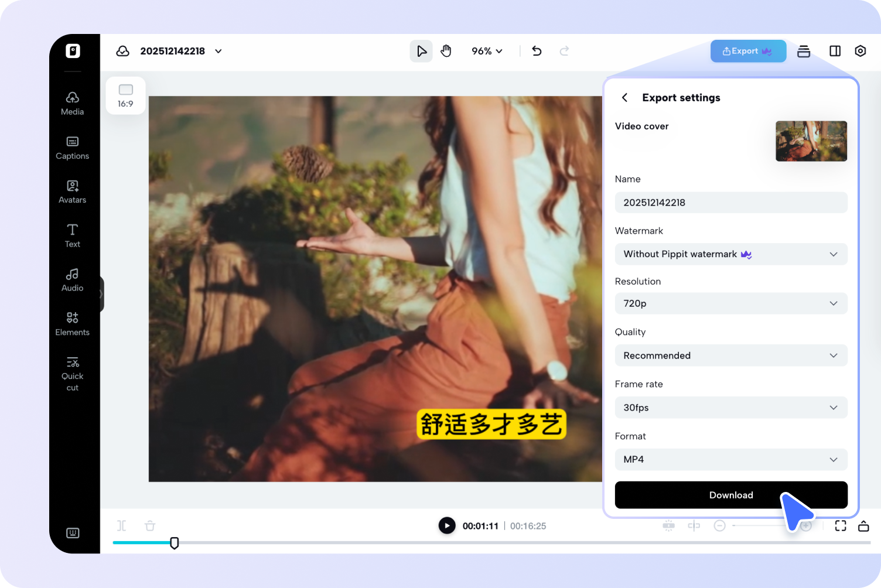
Task: Adjust the timeline zoom slider
Action: pyautogui.click(x=762, y=525)
